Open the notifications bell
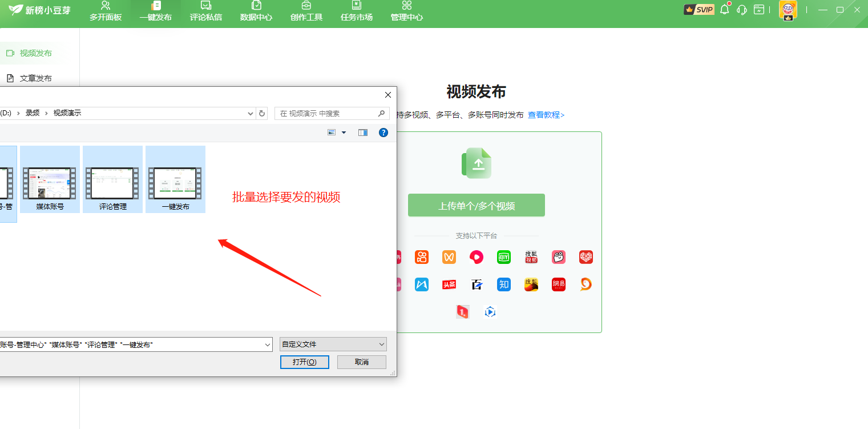 tap(725, 9)
